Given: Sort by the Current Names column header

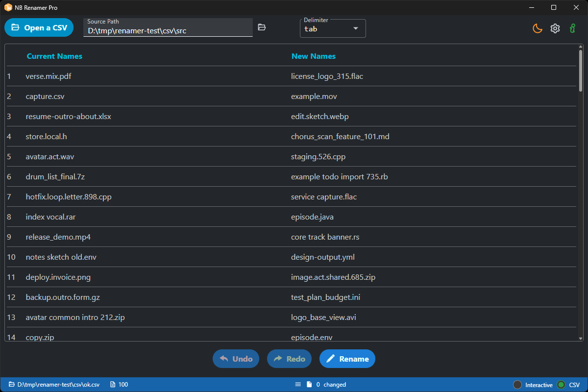Looking at the screenshot, I should pyautogui.click(x=54, y=56).
